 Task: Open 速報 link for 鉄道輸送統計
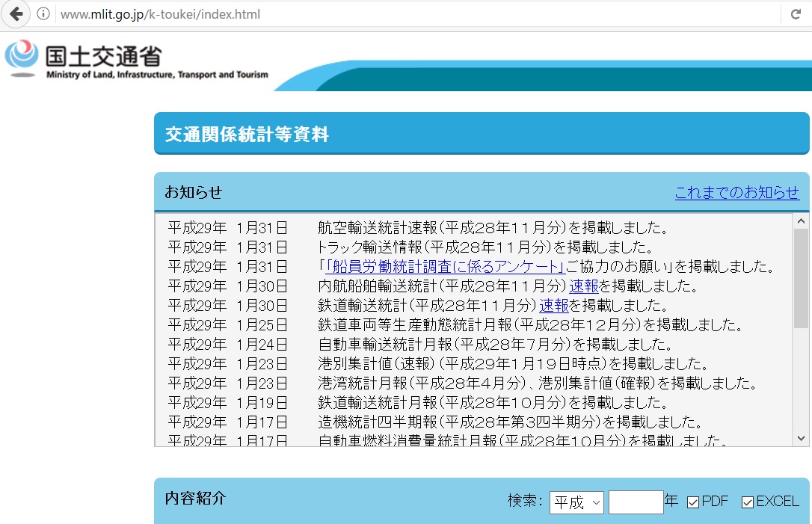pyautogui.click(x=554, y=306)
